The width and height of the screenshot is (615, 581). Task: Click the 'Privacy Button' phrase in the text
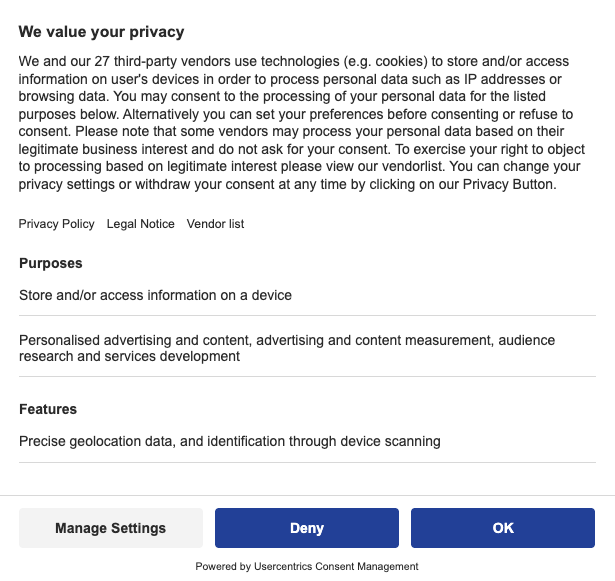pyautogui.click(x=508, y=184)
